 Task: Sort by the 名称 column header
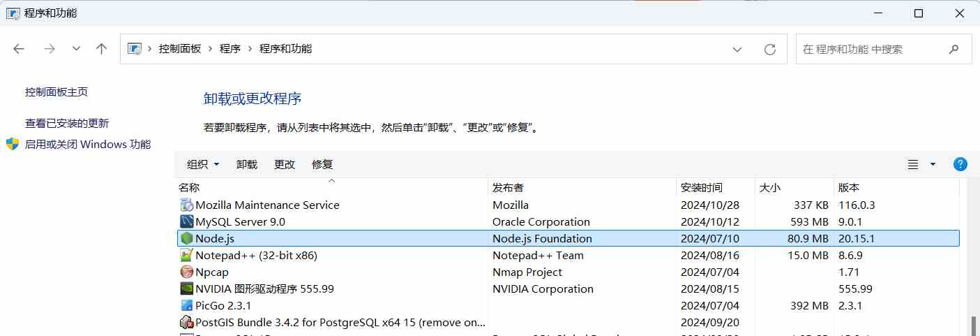tap(331, 187)
